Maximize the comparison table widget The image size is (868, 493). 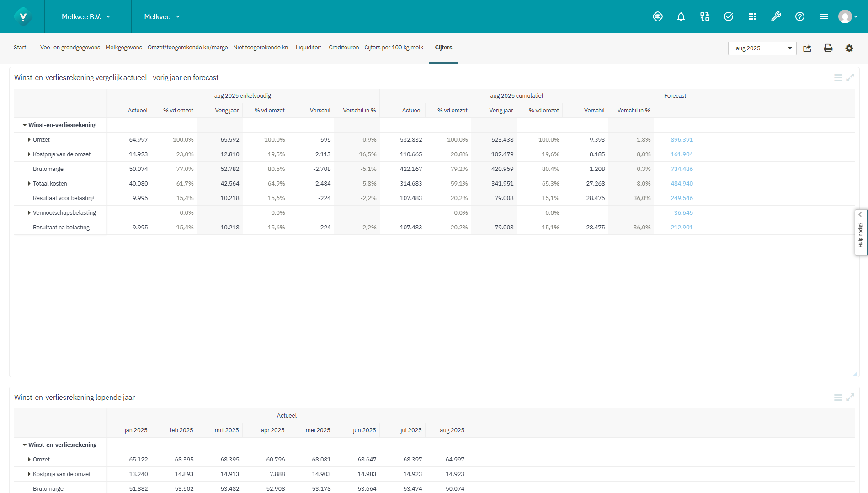[x=850, y=78]
